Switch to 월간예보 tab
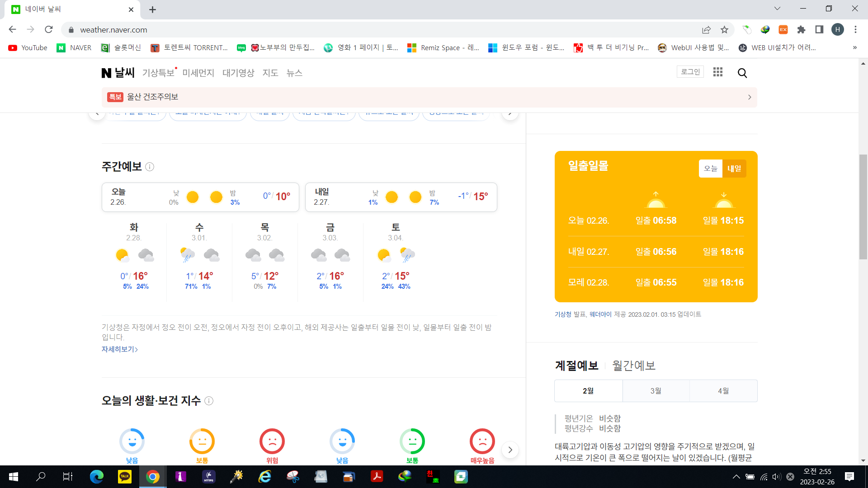 click(634, 366)
